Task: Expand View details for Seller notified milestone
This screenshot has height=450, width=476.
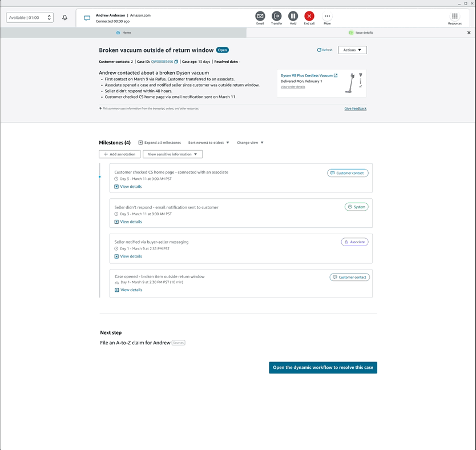Action: tap(128, 256)
